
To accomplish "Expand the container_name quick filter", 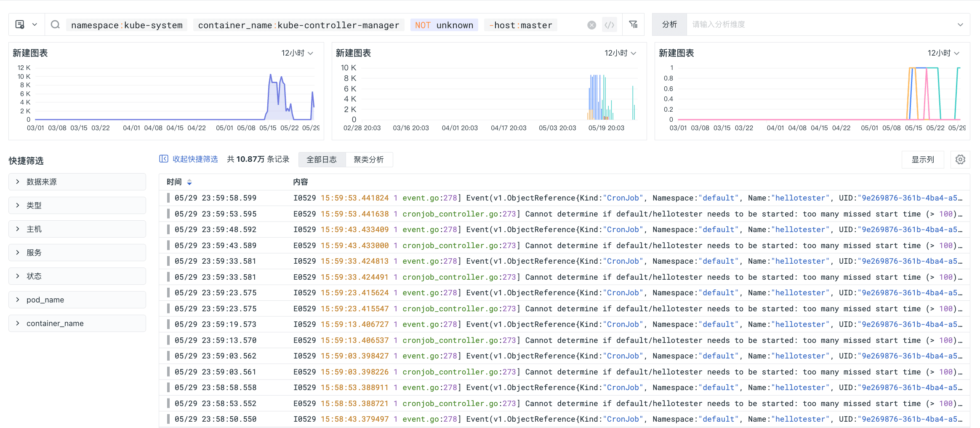I will tap(77, 324).
